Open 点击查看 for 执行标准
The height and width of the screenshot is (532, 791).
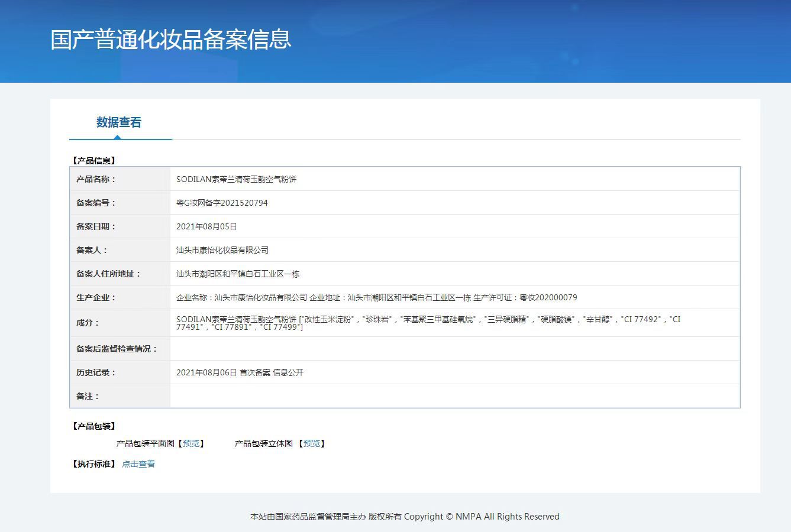(138, 464)
